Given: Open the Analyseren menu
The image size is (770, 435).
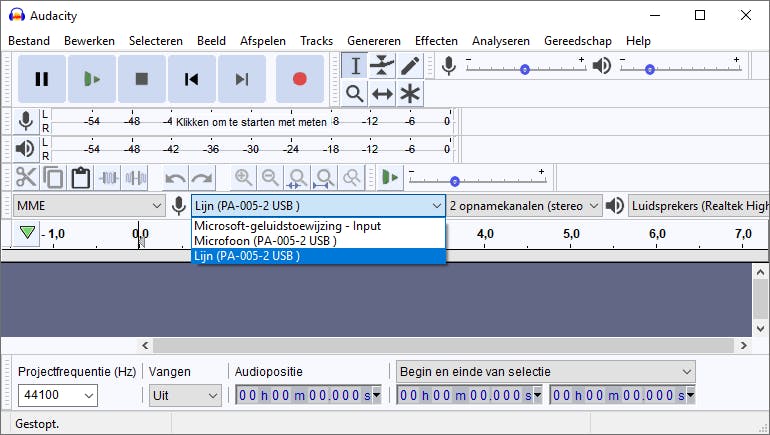Looking at the screenshot, I should [501, 41].
